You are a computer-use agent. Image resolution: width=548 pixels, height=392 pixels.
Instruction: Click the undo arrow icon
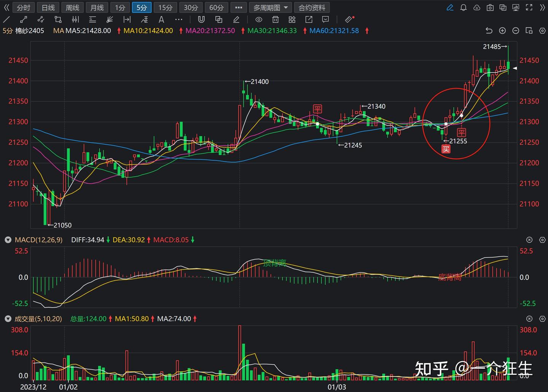click(489, 30)
